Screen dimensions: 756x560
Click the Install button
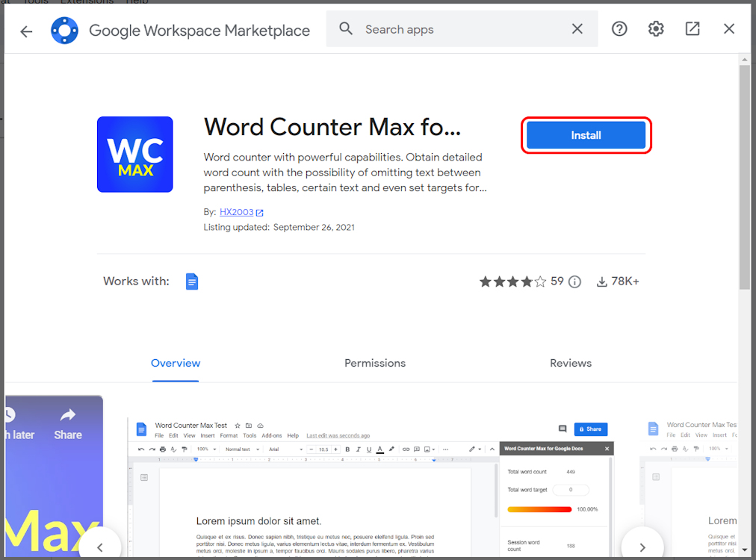[586, 135]
